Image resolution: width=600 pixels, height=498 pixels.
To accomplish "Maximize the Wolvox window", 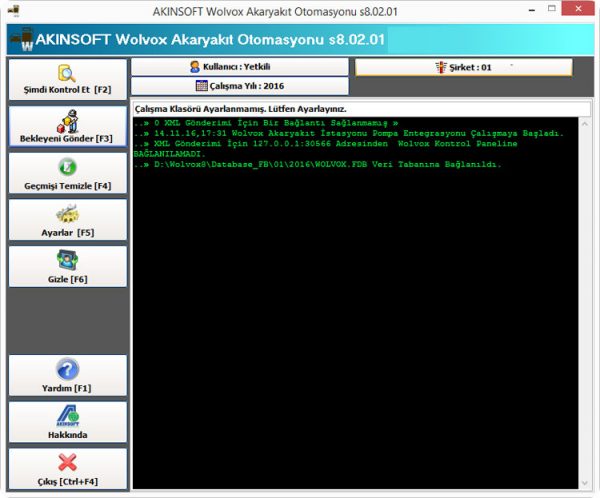I will pos(551,8).
